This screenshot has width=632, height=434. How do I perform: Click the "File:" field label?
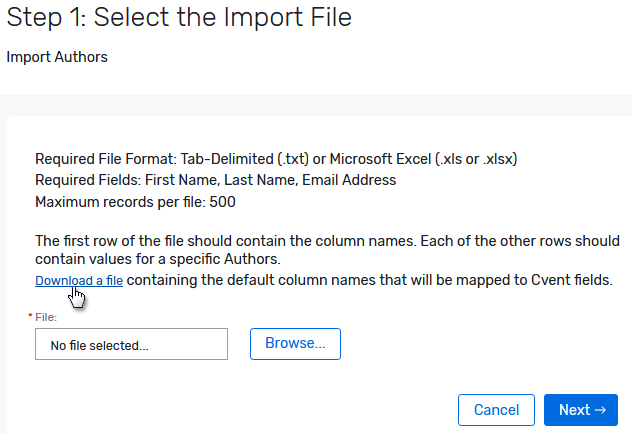point(47,317)
